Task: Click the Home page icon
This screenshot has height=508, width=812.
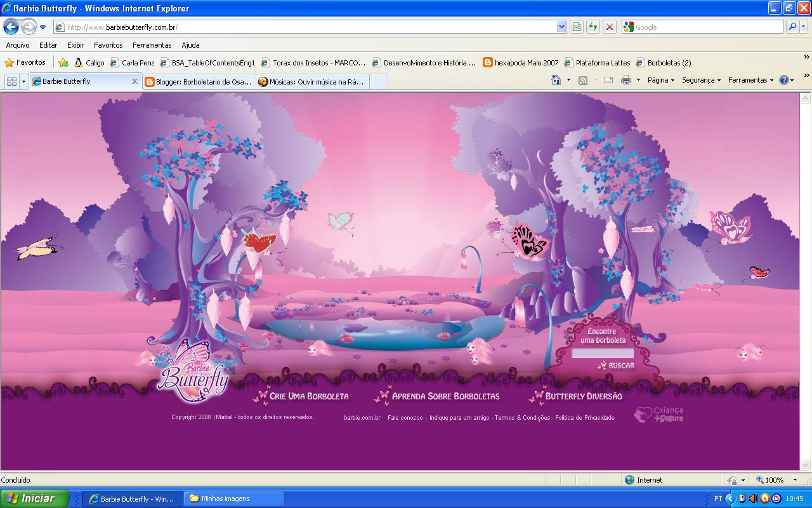Action: click(556, 80)
